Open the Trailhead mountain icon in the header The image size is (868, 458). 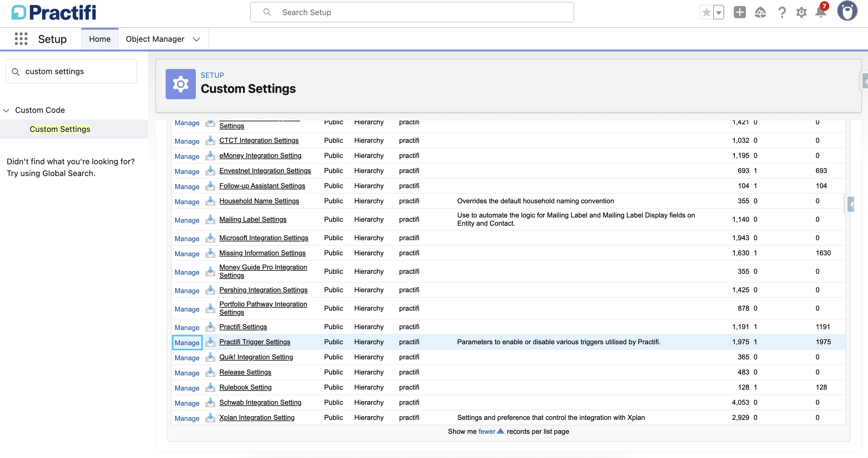(761, 12)
